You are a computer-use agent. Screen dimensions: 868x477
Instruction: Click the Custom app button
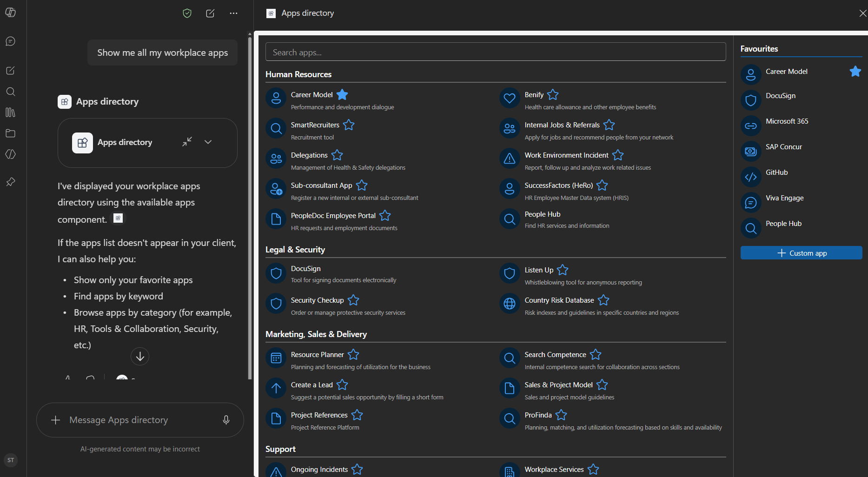click(x=801, y=253)
